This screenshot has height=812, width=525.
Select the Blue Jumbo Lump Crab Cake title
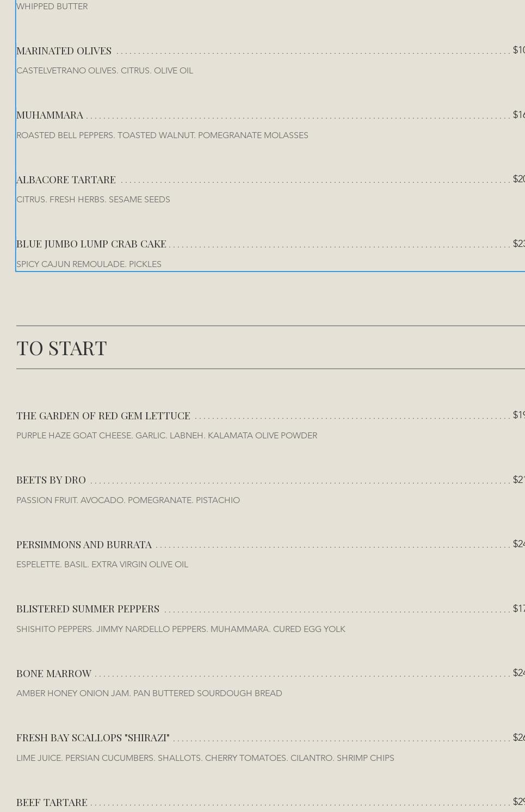click(91, 244)
